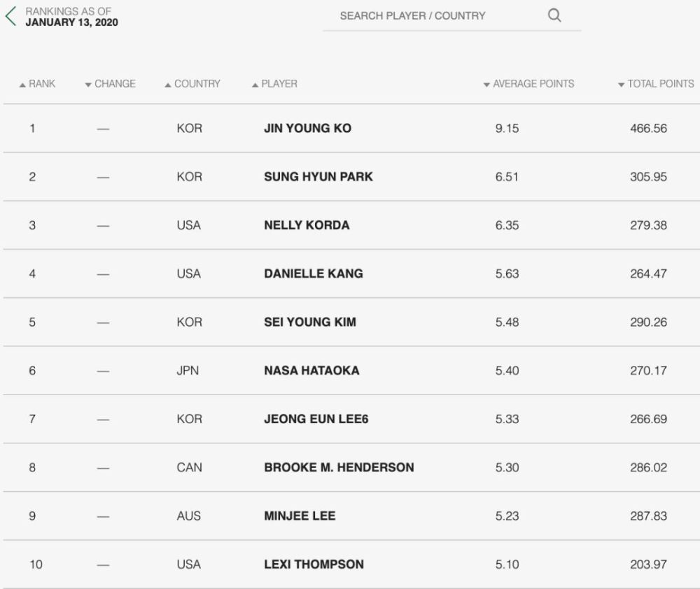Click the sort arrow beside CHANGE
Image resolution: width=700 pixels, height=589 pixels.
(88, 85)
